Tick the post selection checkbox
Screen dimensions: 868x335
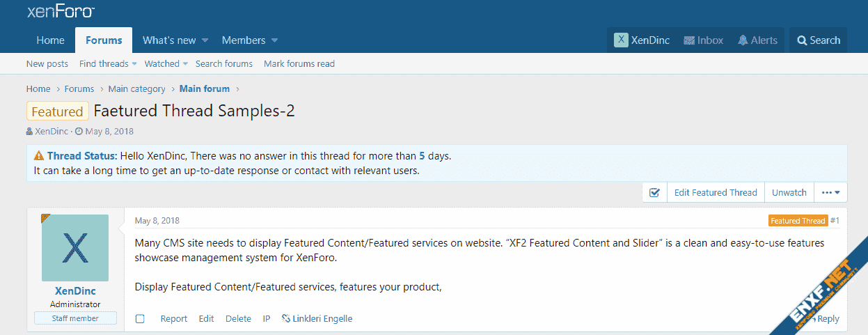click(140, 319)
